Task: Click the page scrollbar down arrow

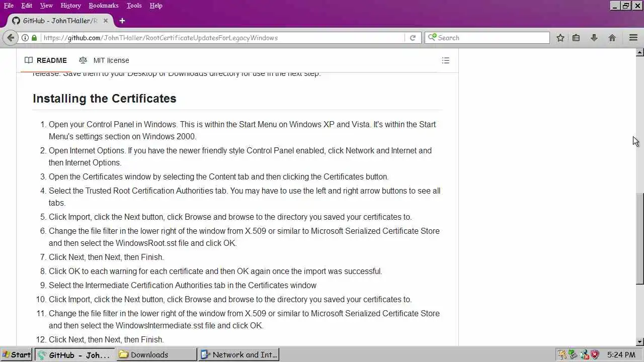Action: 640,342
